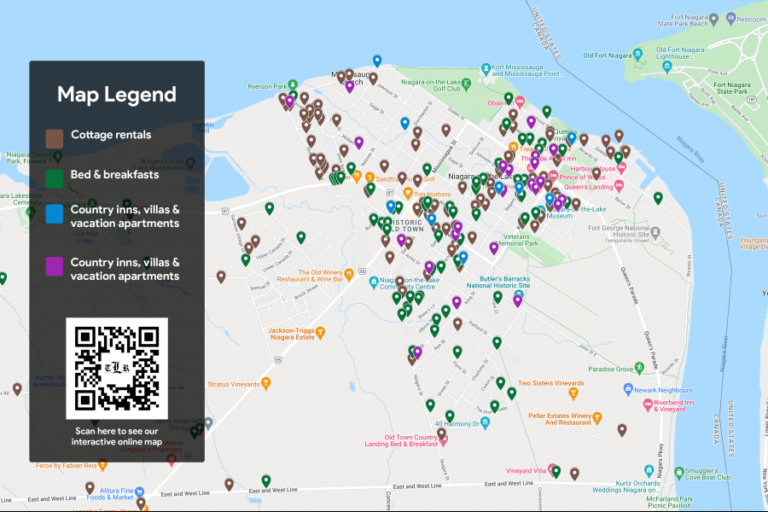Select the Peller Estates Winery icon
This screenshot has width=768, height=512.
597,417
